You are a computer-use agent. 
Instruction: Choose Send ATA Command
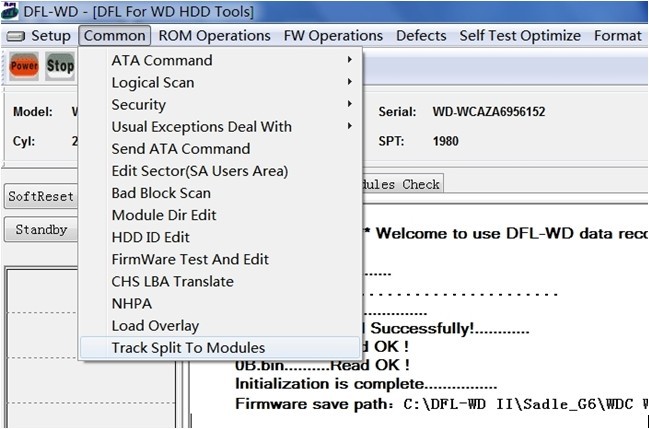point(220,149)
